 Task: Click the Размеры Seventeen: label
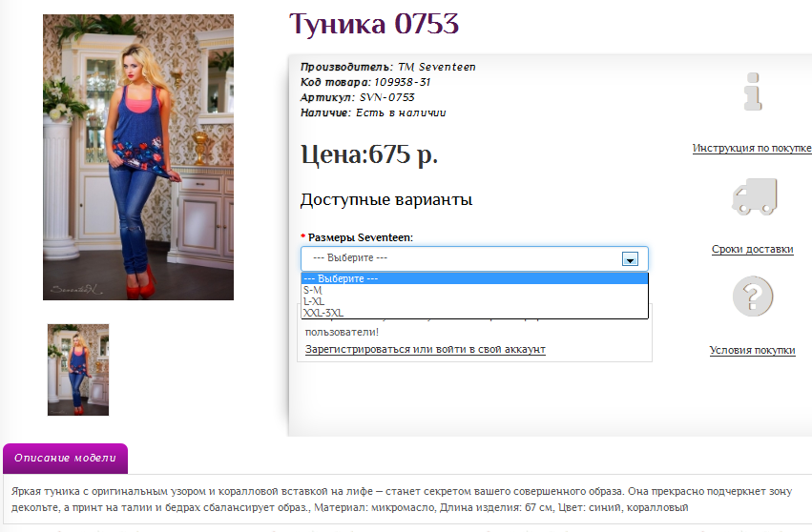click(x=361, y=237)
